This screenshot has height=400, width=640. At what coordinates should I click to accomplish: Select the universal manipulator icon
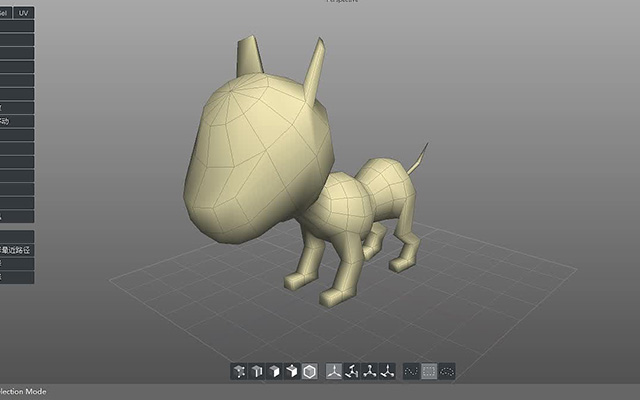[387, 371]
